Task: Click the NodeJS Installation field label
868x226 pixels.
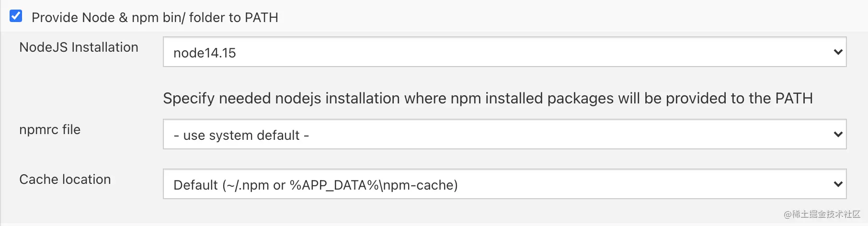Action: point(79,47)
